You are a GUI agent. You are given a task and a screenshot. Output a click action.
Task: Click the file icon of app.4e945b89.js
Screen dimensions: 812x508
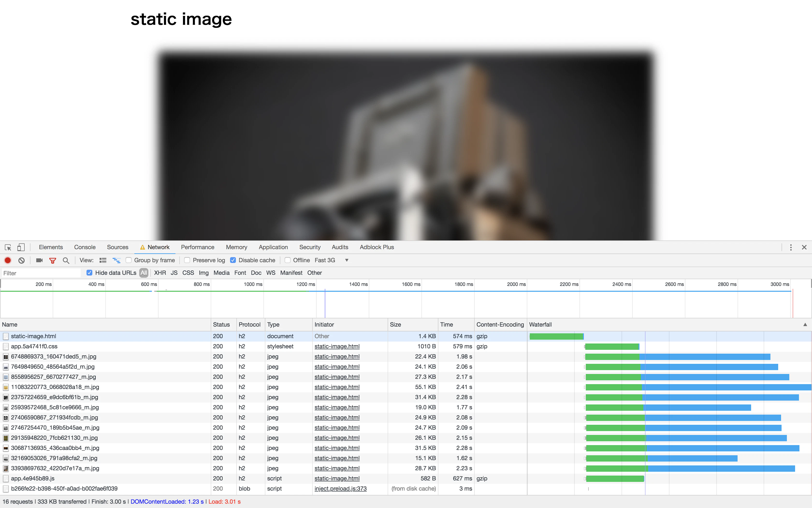(x=6, y=478)
